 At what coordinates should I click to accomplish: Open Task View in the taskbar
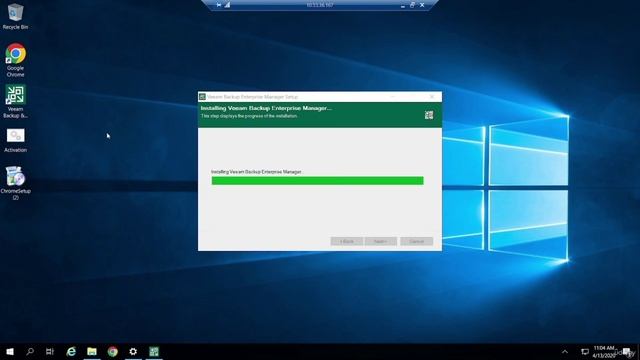(x=50, y=351)
